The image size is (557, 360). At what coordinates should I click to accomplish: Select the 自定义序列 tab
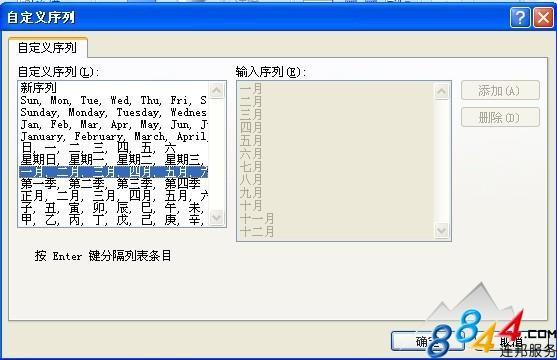pos(48,47)
